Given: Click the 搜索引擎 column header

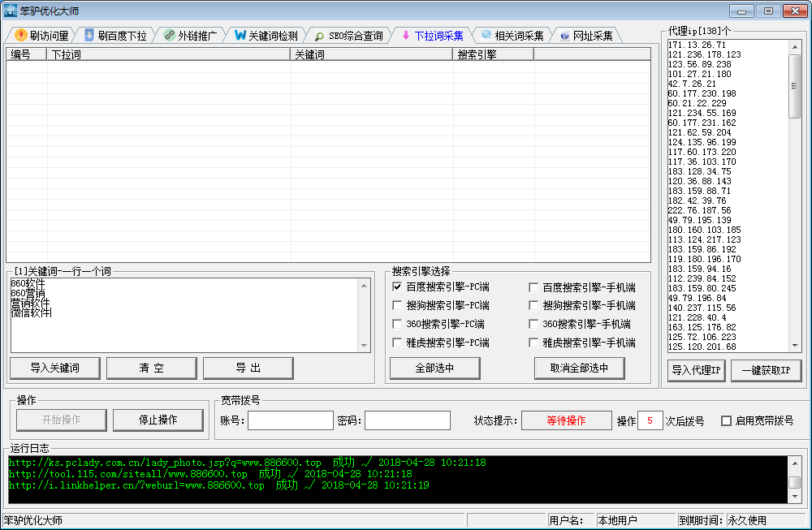Looking at the screenshot, I should 494,54.
